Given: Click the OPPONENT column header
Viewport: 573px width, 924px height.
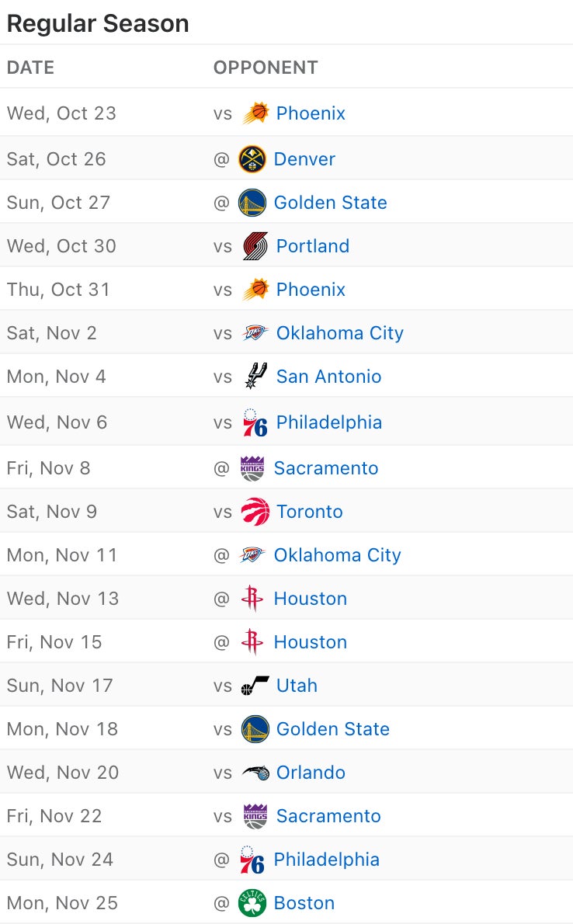Looking at the screenshot, I should tap(266, 68).
